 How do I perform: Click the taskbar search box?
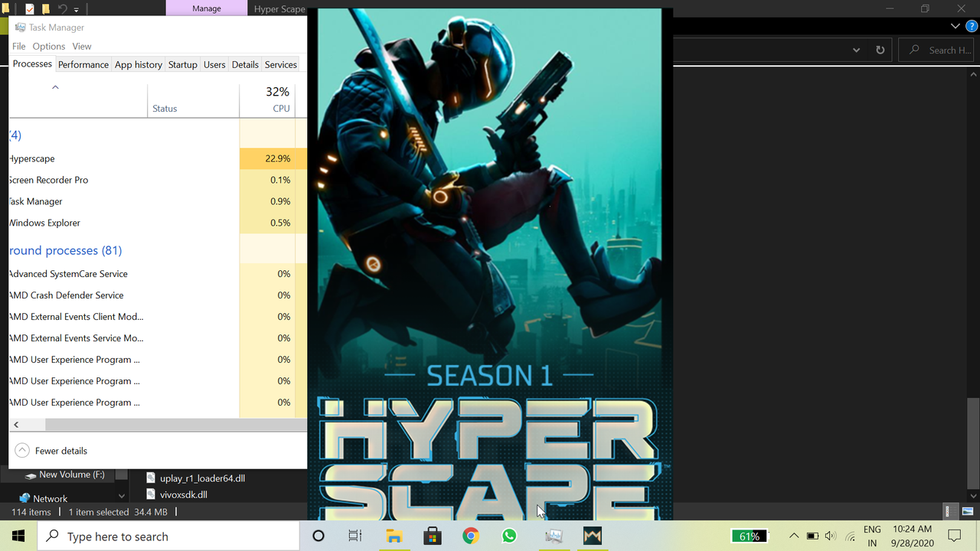click(x=168, y=536)
